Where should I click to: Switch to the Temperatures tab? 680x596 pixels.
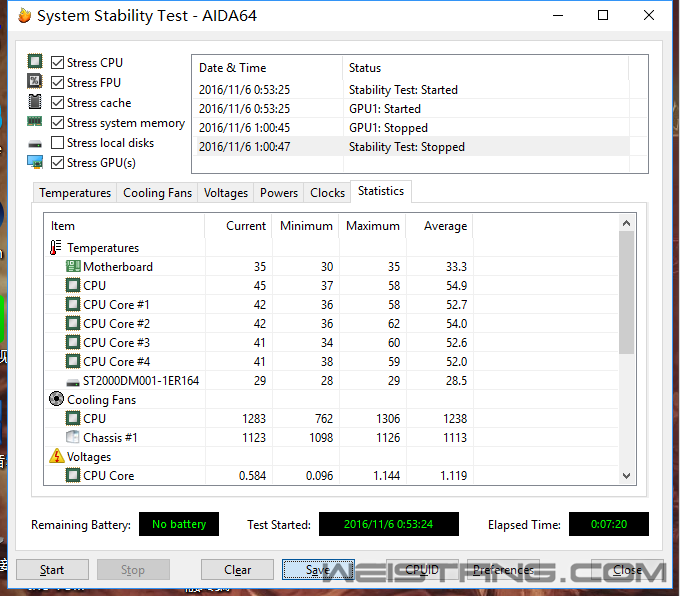[75, 193]
